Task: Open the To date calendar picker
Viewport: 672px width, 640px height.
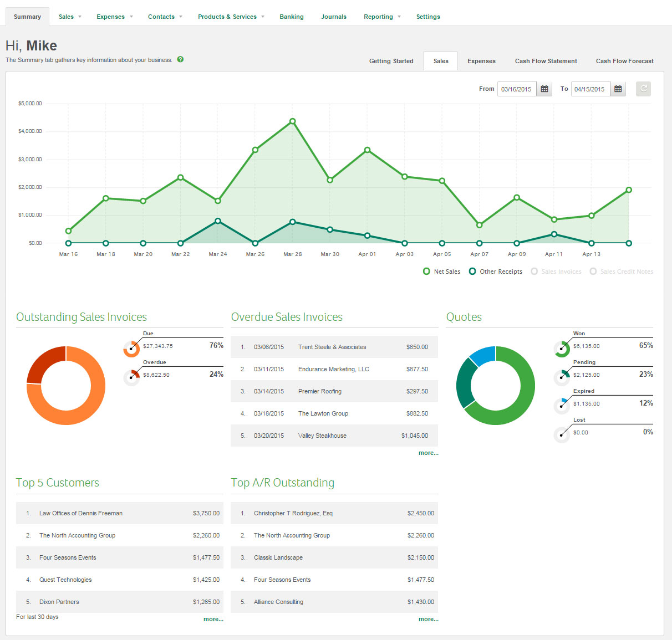Action: click(618, 89)
